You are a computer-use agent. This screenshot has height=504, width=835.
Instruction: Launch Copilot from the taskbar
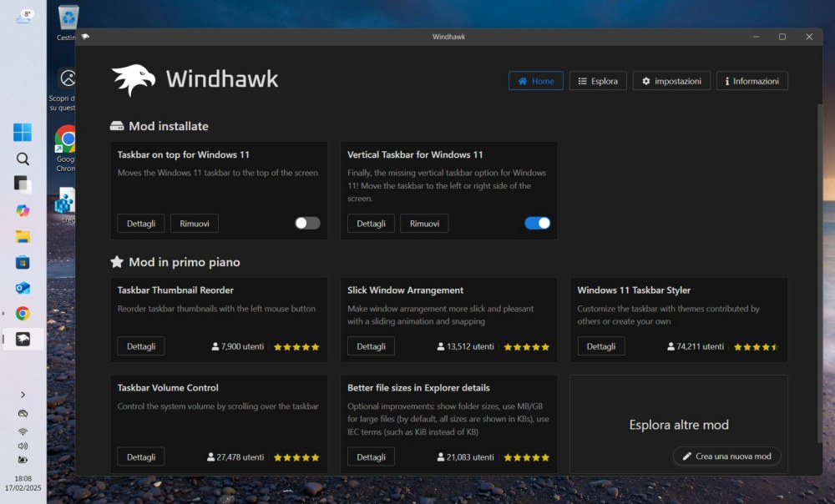(x=23, y=211)
